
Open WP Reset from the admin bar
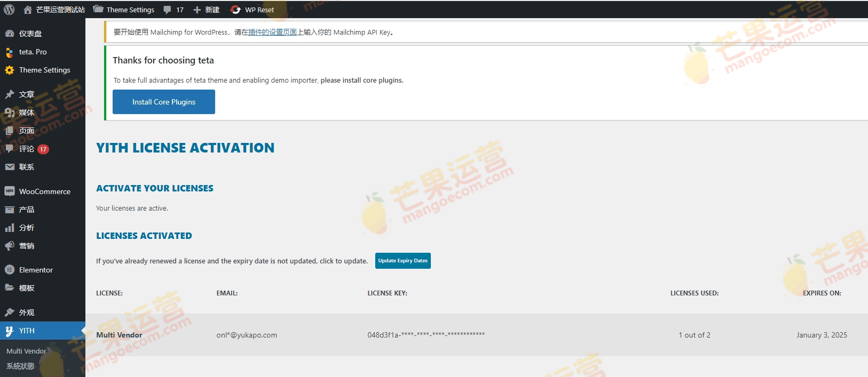coord(259,10)
